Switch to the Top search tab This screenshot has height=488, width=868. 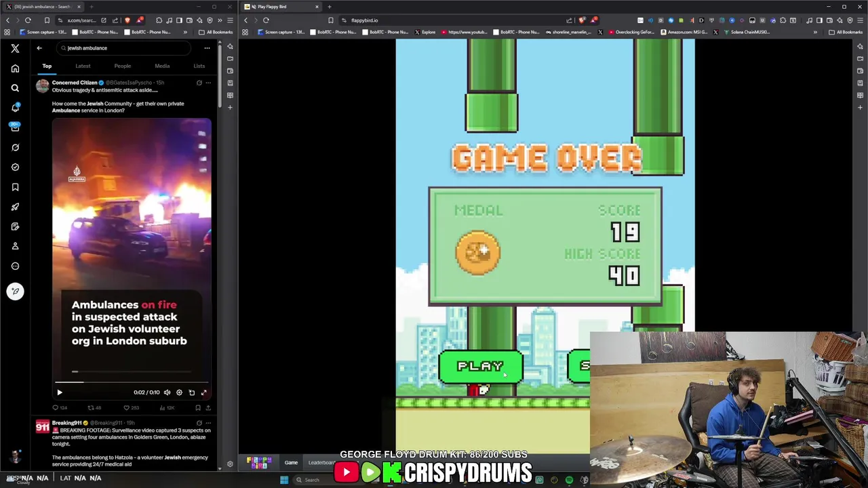pos(47,66)
